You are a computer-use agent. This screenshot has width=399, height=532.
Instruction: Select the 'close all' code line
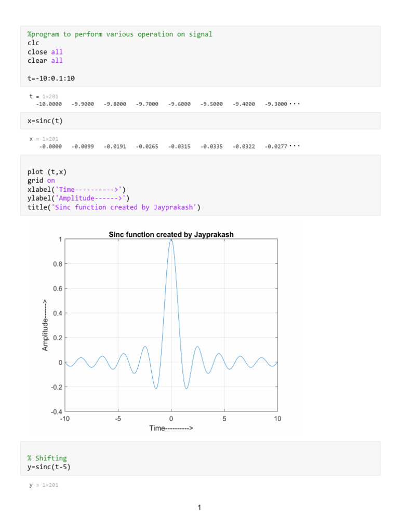tap(45, 52)
